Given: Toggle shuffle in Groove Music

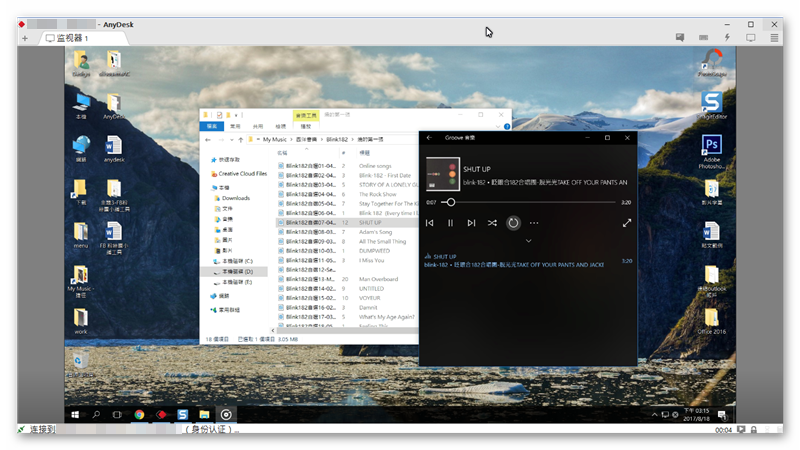Looking at the screenshot, I should coord(492,223).
